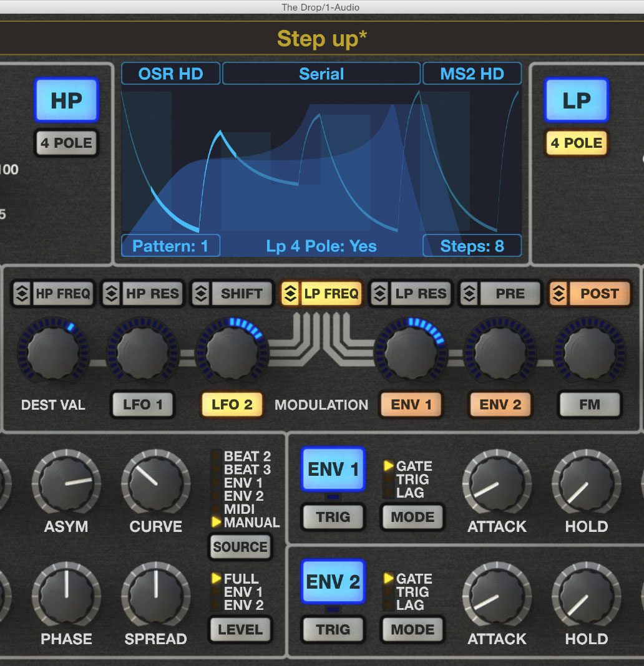Click the CURVE knob

point(155,483)
